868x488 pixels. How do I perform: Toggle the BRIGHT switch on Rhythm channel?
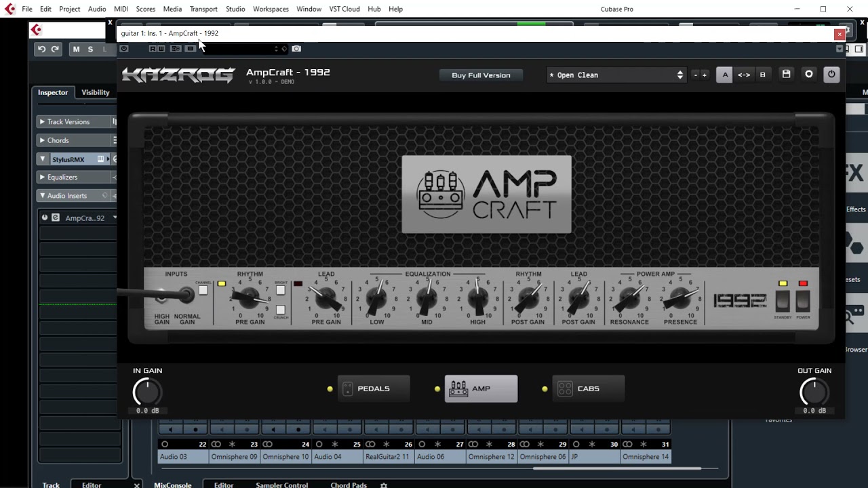point(280,290)
